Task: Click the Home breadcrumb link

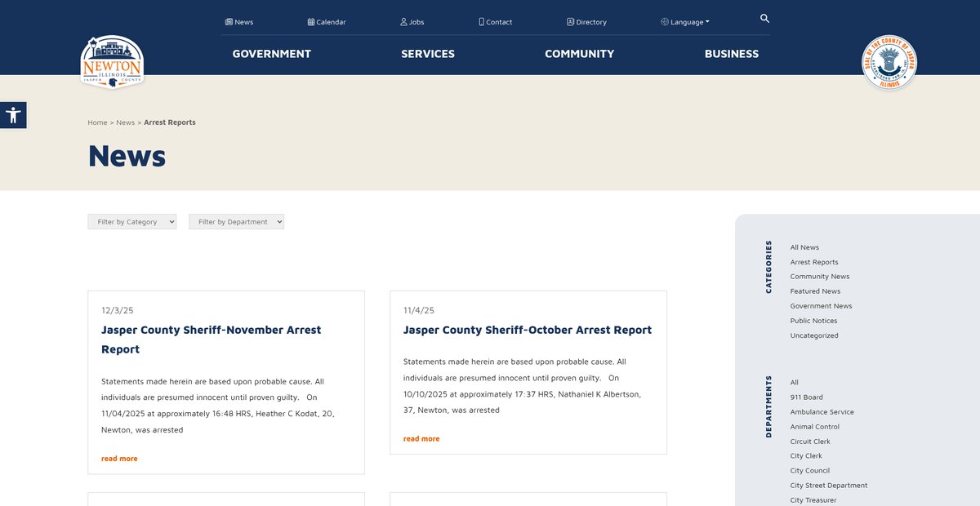Action: click(97, 122)
